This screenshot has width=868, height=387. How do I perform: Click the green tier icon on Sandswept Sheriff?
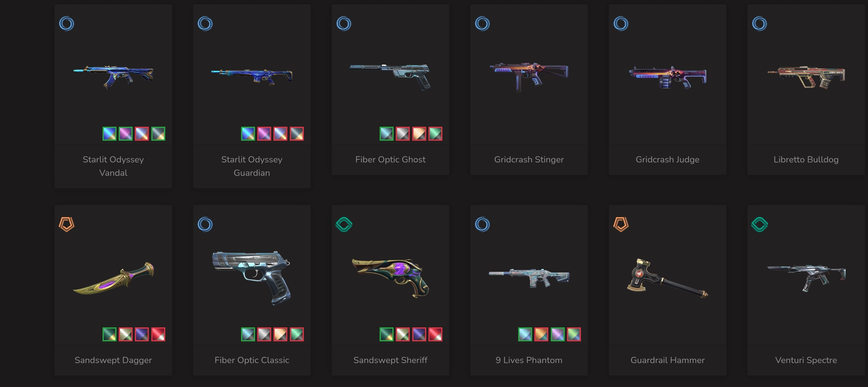pyautogui.click(x=344, y=224)
